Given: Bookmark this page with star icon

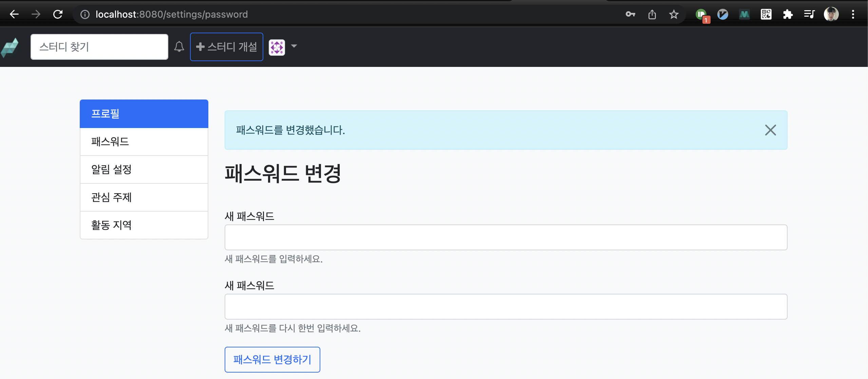Looking at the screenshot, I should [674, 14].
